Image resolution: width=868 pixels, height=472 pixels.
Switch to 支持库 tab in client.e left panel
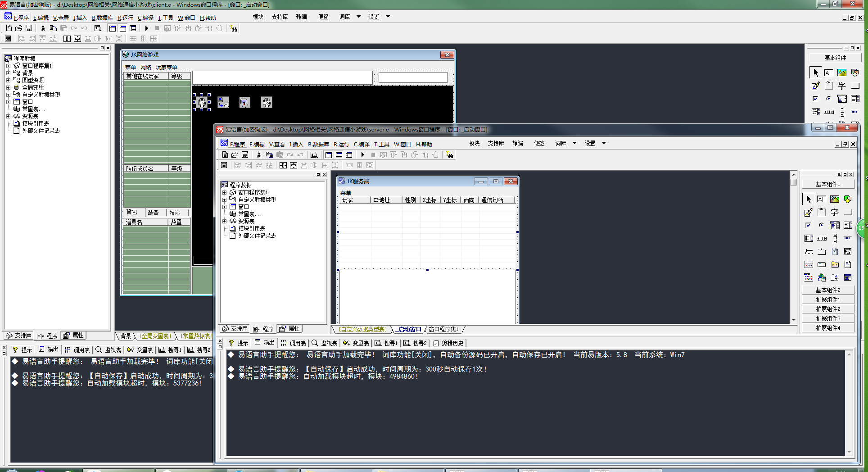point(19,336)
